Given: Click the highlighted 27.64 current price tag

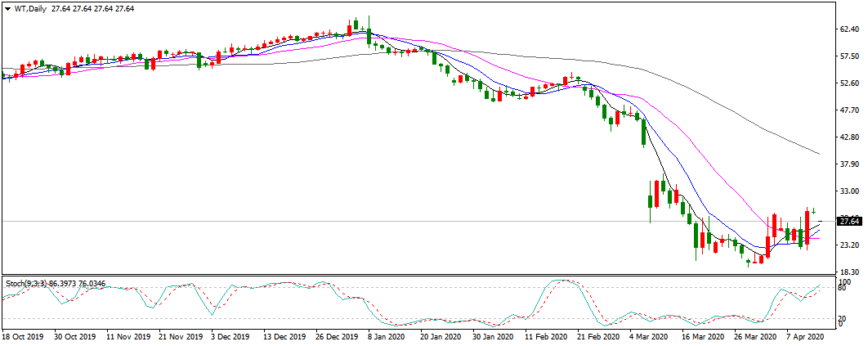Looking at the screenshot, I should (x=850, y=221).
